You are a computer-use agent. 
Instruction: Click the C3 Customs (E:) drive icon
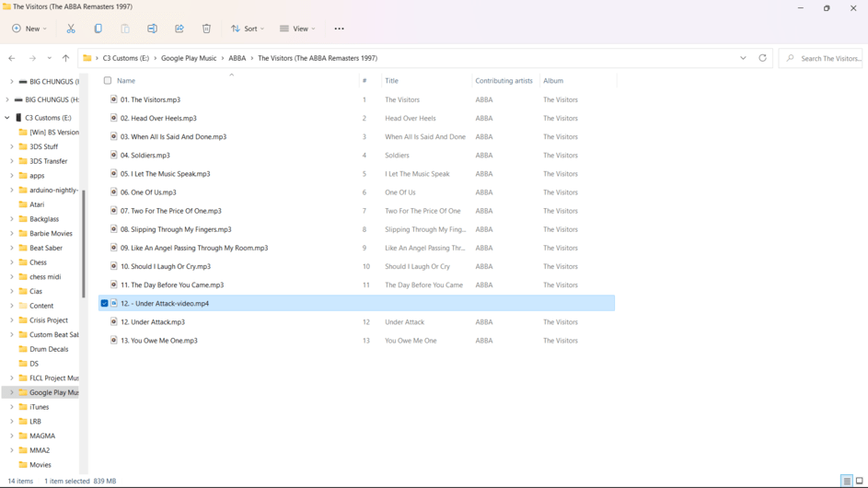tap(18, 118)
